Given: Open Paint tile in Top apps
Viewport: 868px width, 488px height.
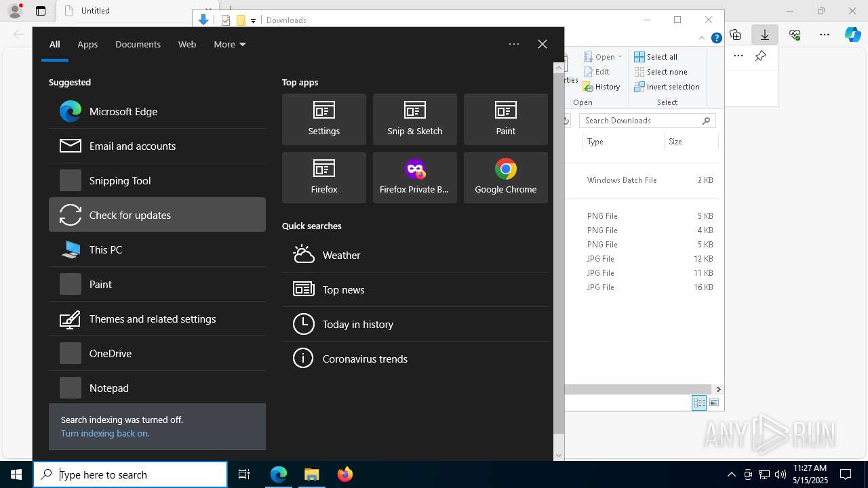Looking at the screenshot, I should (506, 119).
